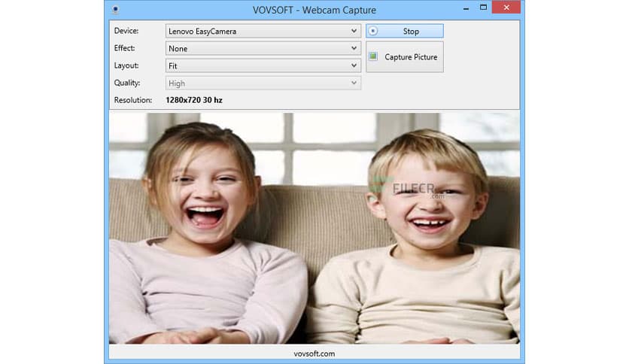Viewport: 629px width, 364px height.
Task: Click the green picture icon beside Capture Picture
Action: tap(373, 56)
